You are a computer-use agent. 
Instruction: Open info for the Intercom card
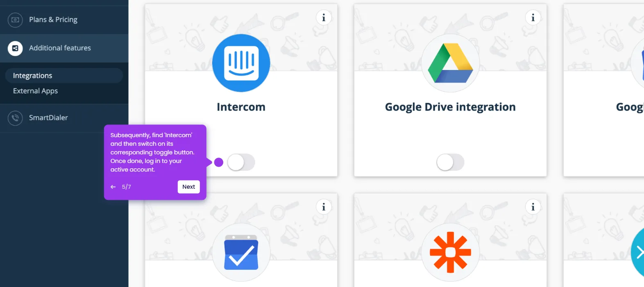pos(324,18)
